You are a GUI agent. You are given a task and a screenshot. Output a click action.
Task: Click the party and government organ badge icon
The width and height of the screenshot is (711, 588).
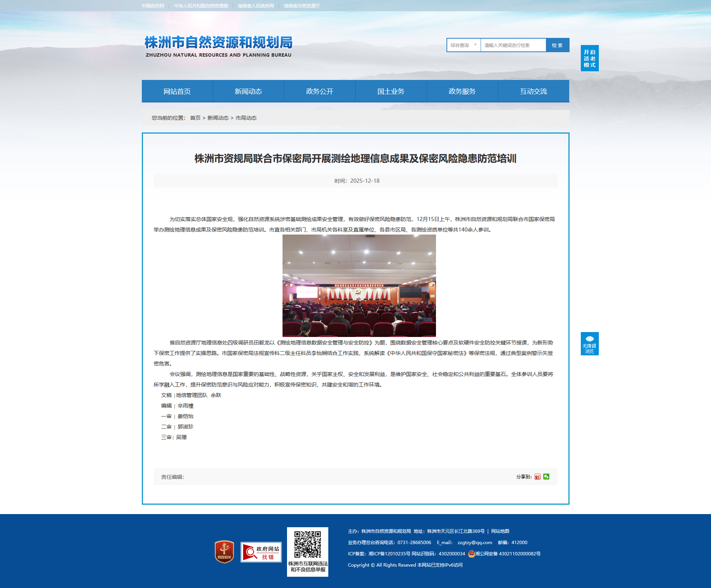pyautogui.click(x=224, y=552)
